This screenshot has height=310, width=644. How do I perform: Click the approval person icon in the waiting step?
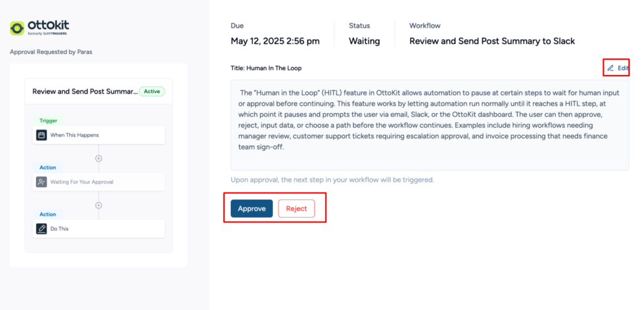(42, 182)
